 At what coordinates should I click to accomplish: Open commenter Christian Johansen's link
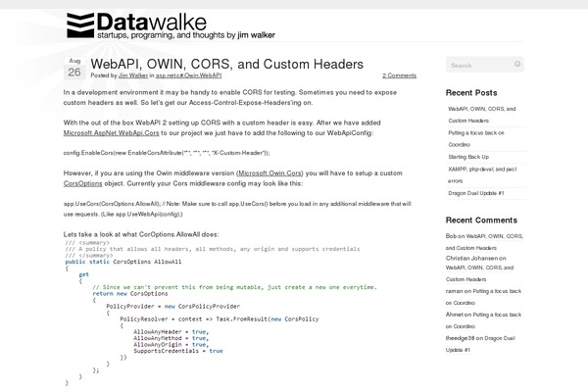471,258
